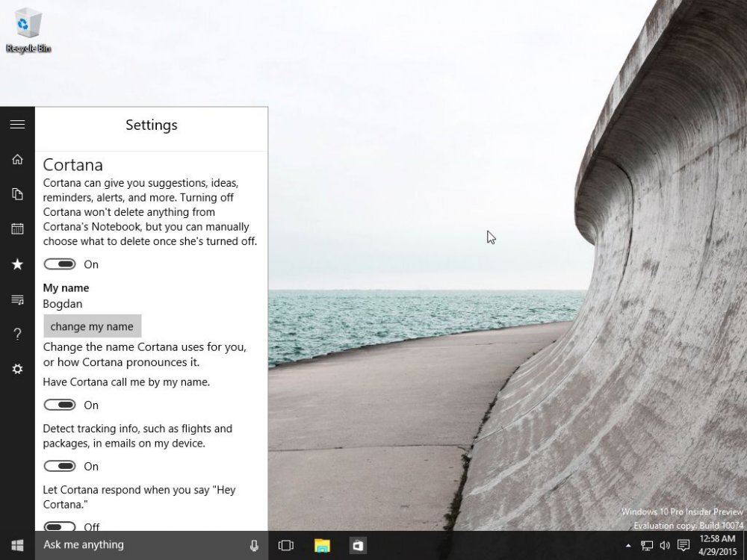Click the microphone in the search bar
The image size is (747, 560).
(254, 545)
